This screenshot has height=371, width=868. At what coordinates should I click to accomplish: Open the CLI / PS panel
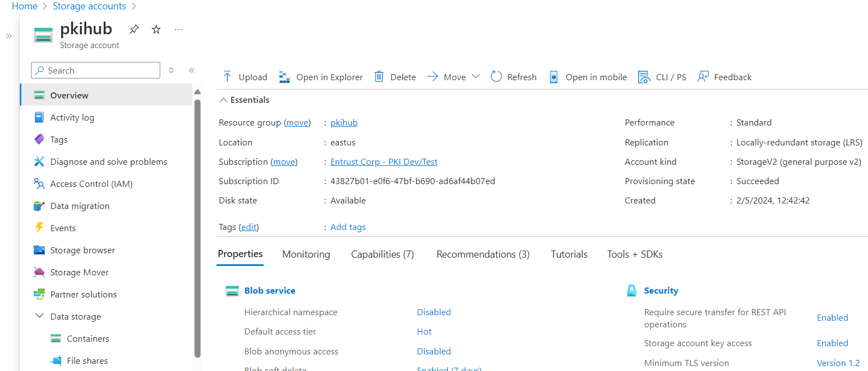(x=662, y=77)
